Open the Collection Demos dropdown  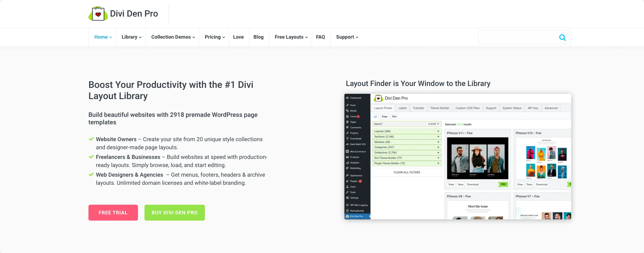pyautogui.click(x=173, y=37)
